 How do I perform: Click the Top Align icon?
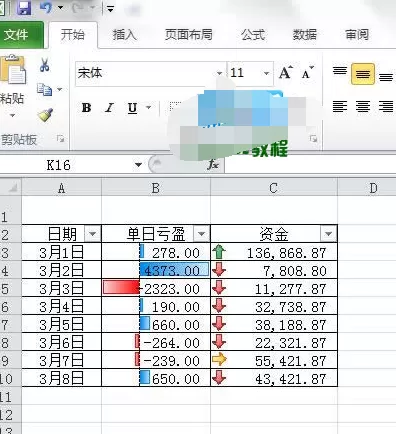coord(340,72)
